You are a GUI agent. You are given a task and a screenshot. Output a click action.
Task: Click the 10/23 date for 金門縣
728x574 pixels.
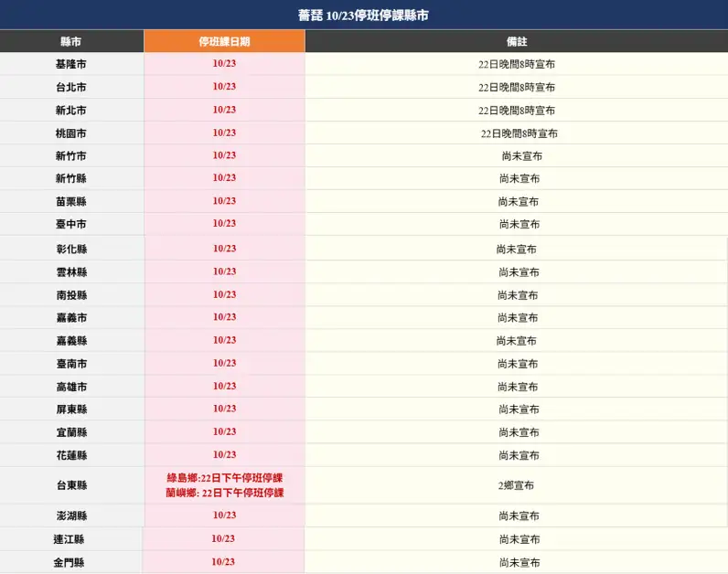point(223,562)
